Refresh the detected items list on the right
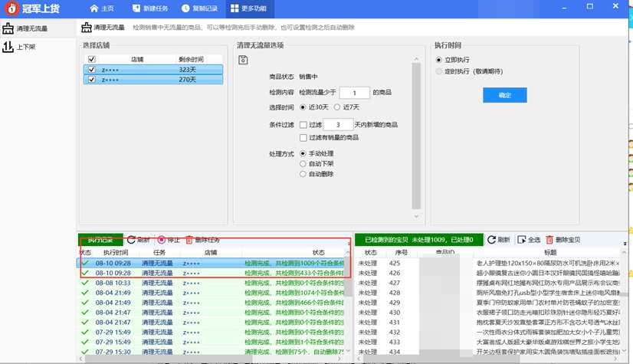The width and height of the screenshot is (633, 364). pyautogui.click(x=489, y=240)
